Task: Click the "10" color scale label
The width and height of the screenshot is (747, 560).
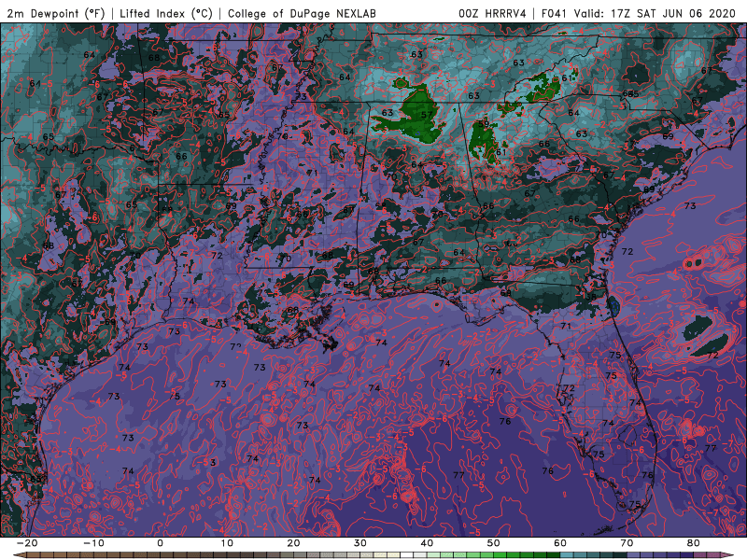Action: coord(227,543)
